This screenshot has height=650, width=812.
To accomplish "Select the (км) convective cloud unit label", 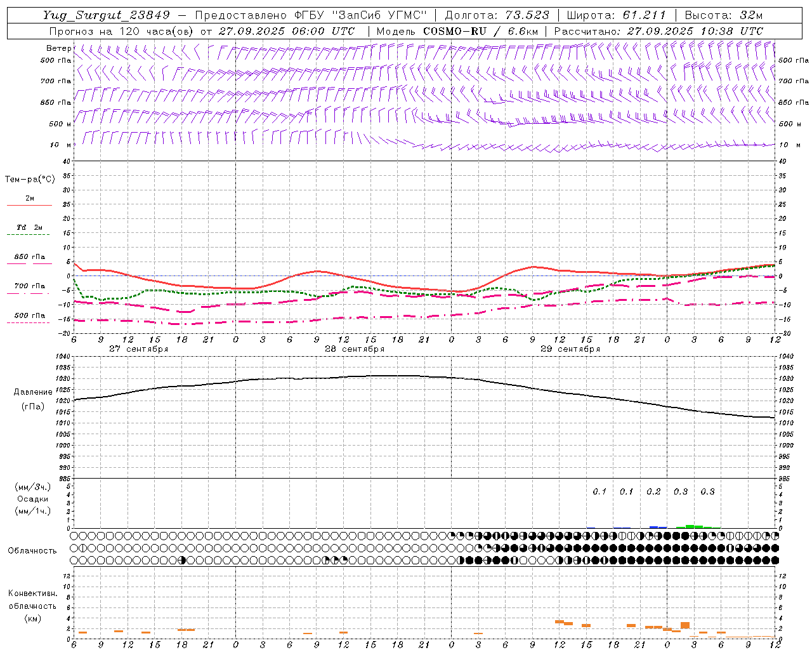I will [33, 618].
